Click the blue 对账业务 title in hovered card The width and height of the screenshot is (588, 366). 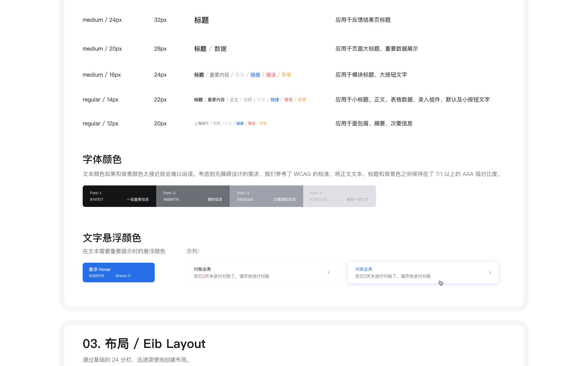point(364,269)
